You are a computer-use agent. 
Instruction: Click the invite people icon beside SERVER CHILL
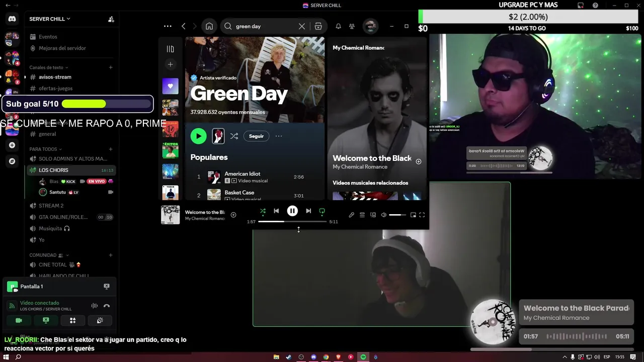(111, 19)
